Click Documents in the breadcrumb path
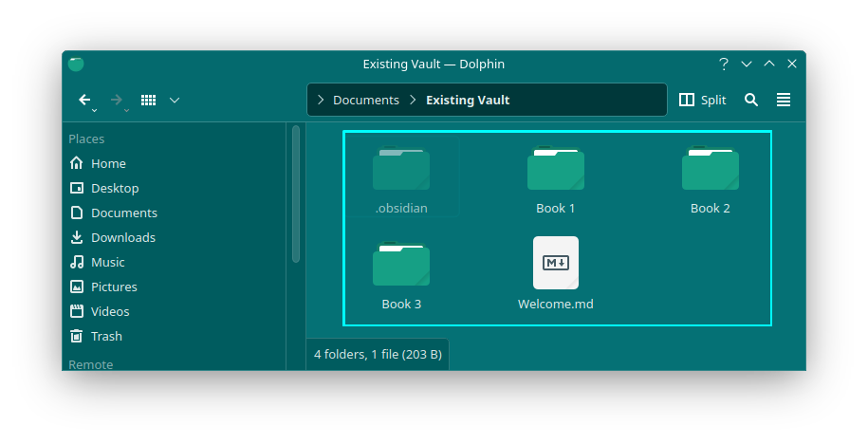This screenshot has width=868, height=444. click(x=365, y=100)
